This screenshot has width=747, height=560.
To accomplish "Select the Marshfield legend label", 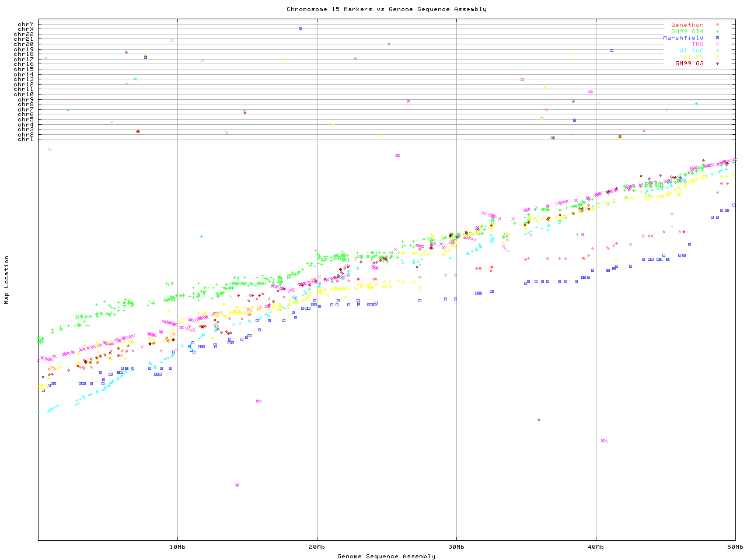I will [x=683, y=38].
